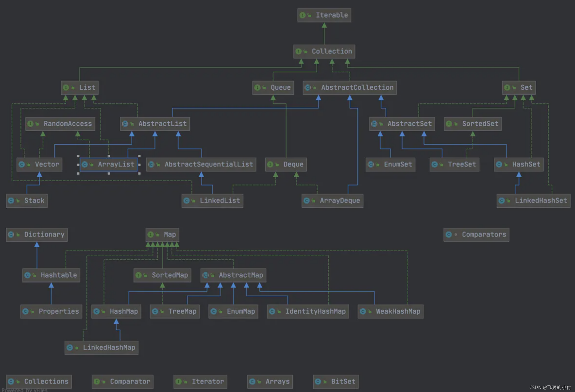Image resolution: width=575 pixels, height=392 pixels.
Task: Click the interface icon beside Collection
Action: [298, 51]
